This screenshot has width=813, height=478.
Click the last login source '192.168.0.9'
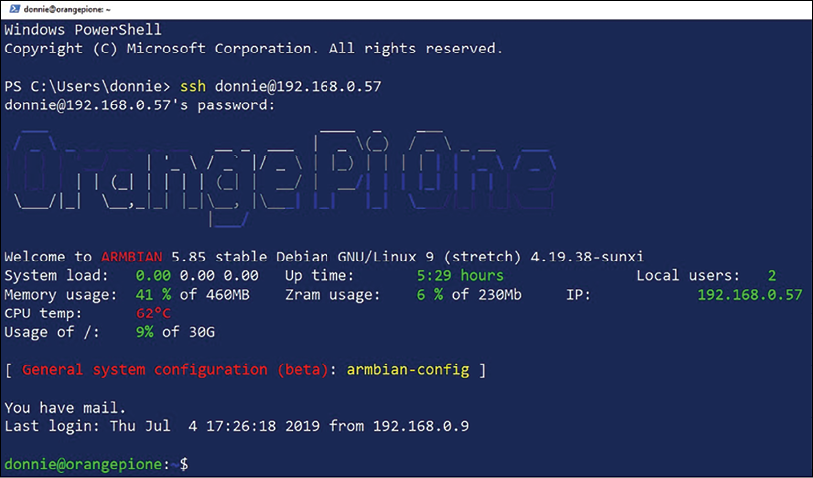click(x=421, y=426)
